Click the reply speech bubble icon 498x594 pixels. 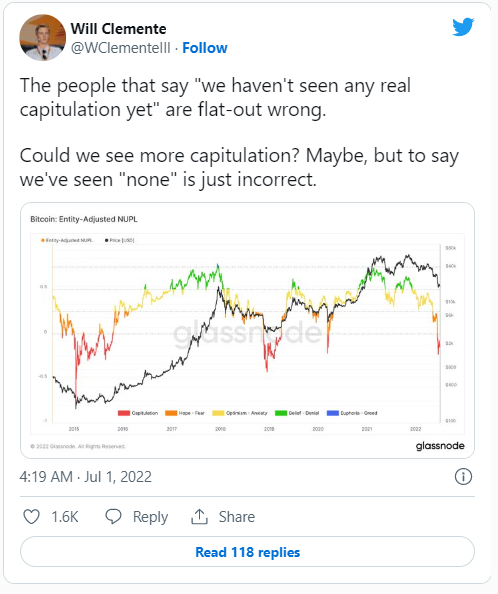pos(113,516)
